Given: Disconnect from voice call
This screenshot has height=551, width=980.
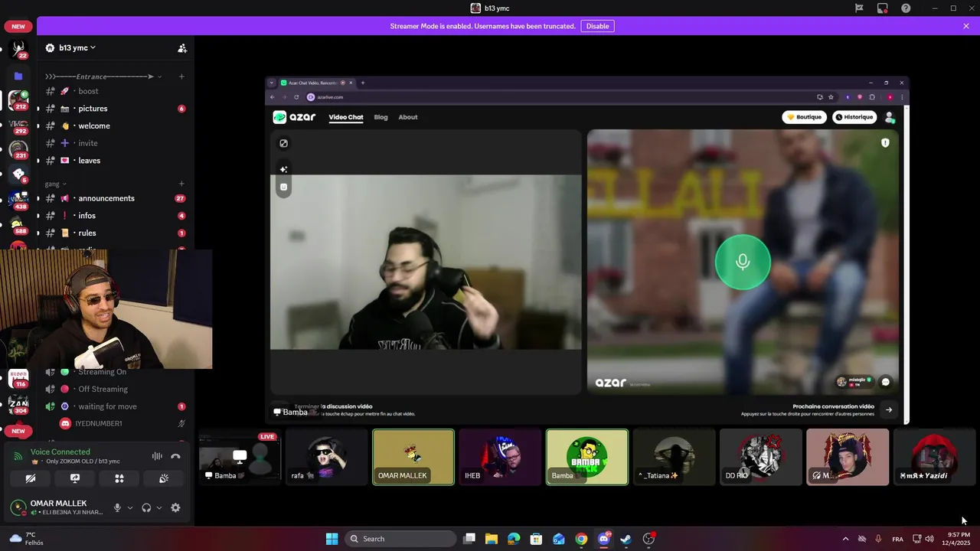Looking at the screenshot, I should pos(175,456).
